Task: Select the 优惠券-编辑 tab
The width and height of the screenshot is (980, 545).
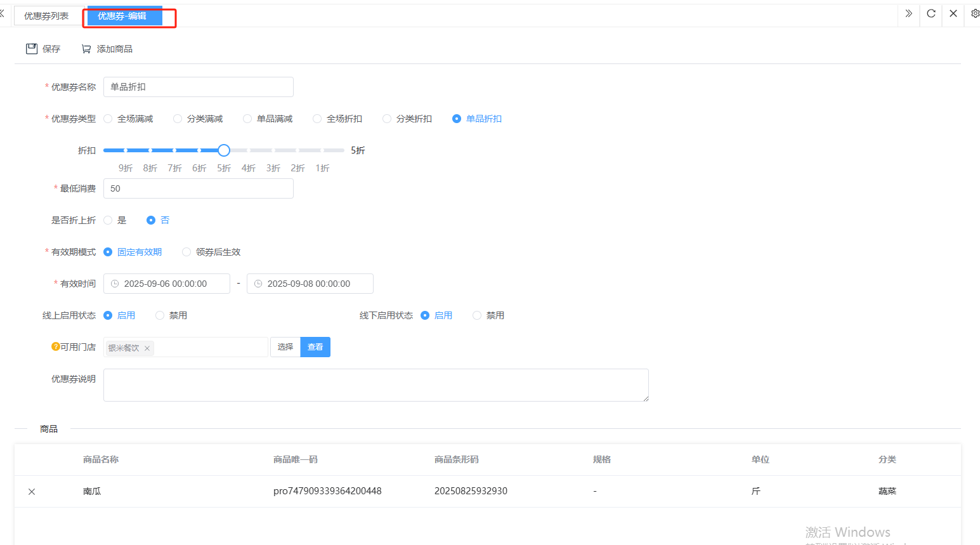Action: pos(122,16)
